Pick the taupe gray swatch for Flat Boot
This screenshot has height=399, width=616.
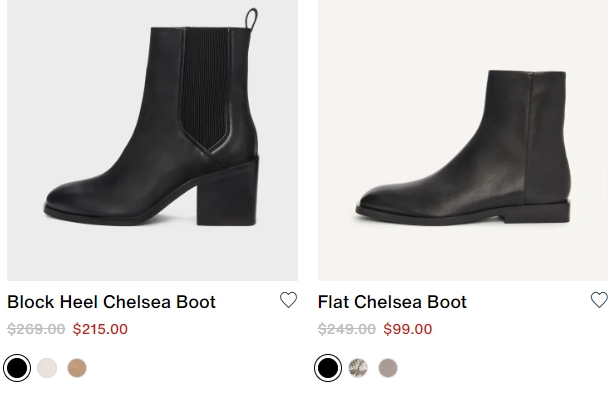(388, 368)
